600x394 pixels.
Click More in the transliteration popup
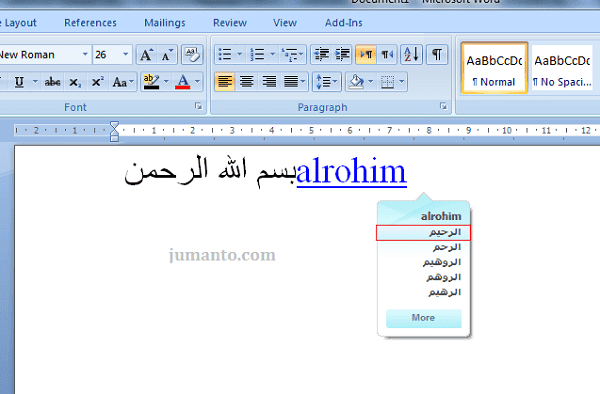424,318
